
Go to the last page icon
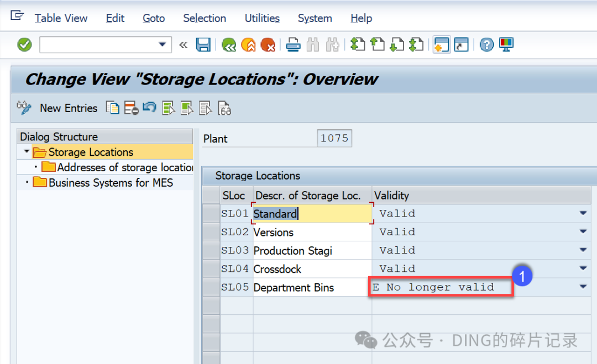tap(417, 45)
